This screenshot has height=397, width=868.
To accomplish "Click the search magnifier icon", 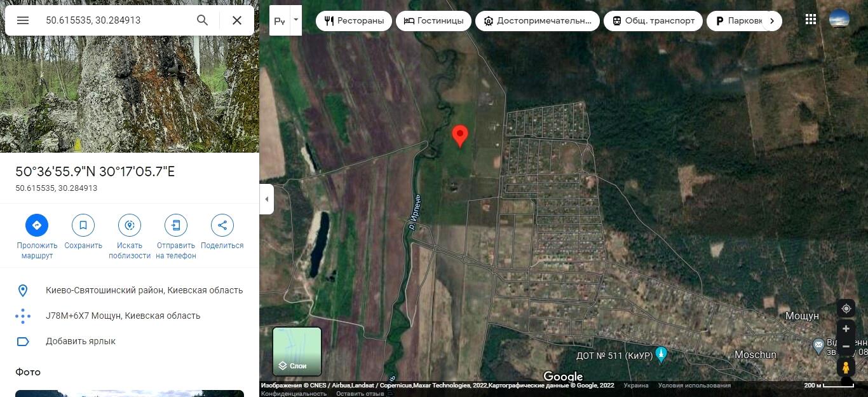I will [202, 20].
